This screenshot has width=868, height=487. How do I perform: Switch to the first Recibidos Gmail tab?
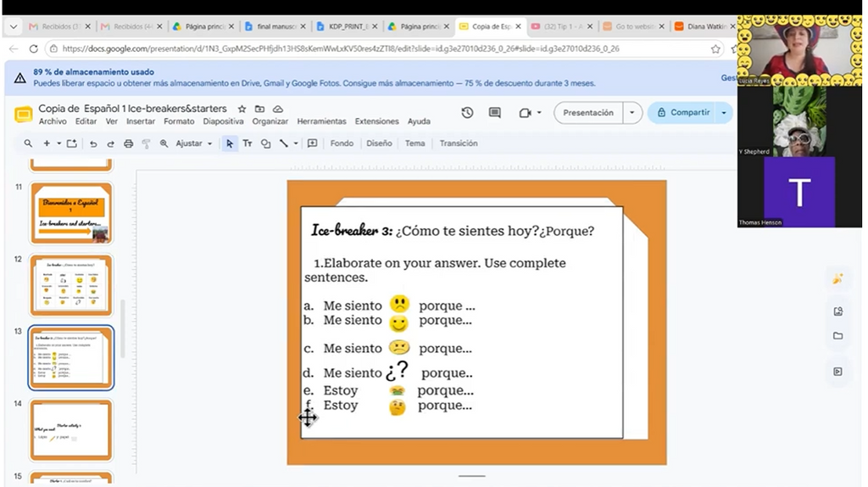click(x=58, y=26)
